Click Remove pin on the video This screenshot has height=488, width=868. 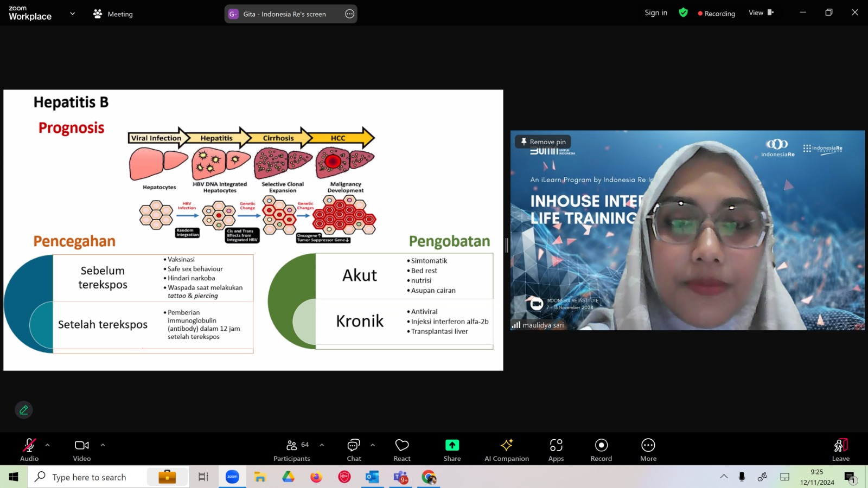click(542, 142)
